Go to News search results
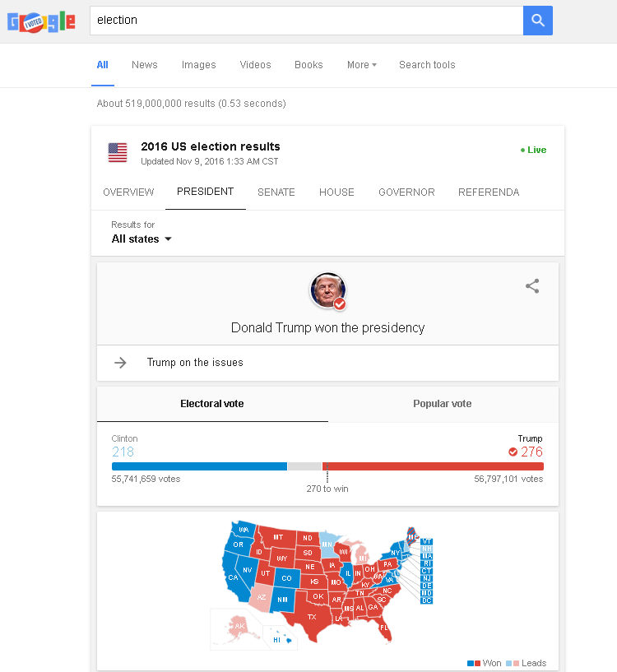Image resolution: width=617 pixels, height=672 pixels. 145,65
